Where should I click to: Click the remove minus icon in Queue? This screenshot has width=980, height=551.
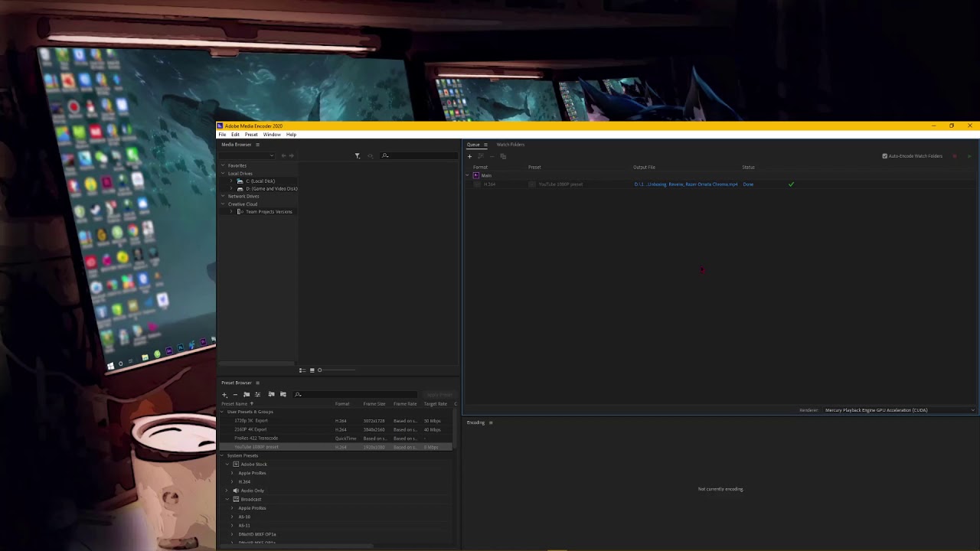click(492, 156)
